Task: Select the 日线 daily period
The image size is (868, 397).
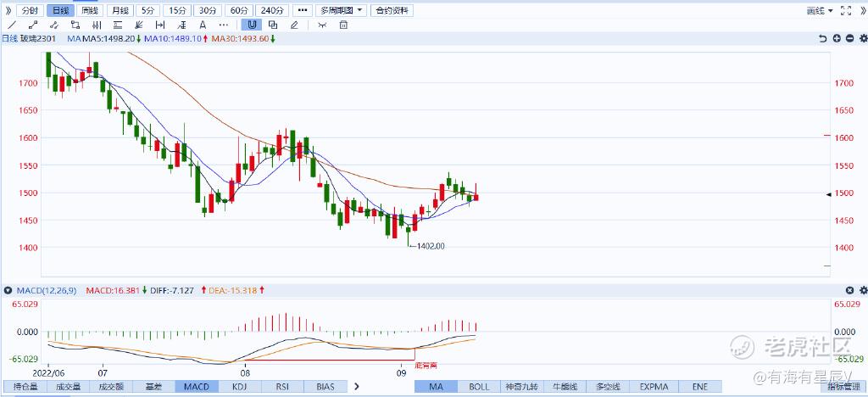Action: click(x=60, y=10)
